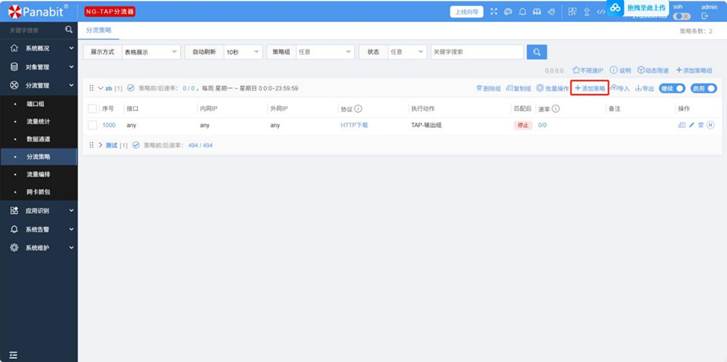The image size is (727, 362).
Task: Collapse the 分流管理 sidebar chevron
Action: (71, 85)
